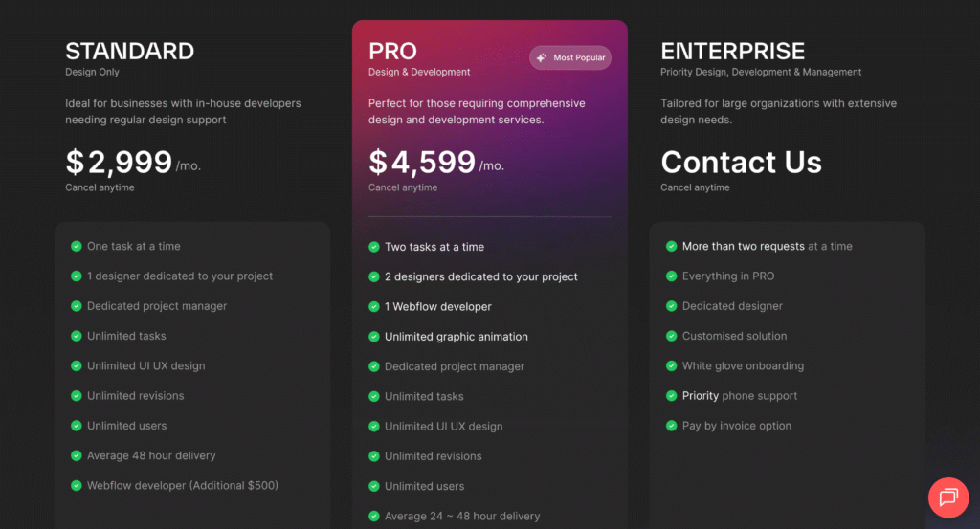The height and width of the screenshot is (529, 980).
Task: Select the STANDARD plan title
Action: [x=129, y=52]
